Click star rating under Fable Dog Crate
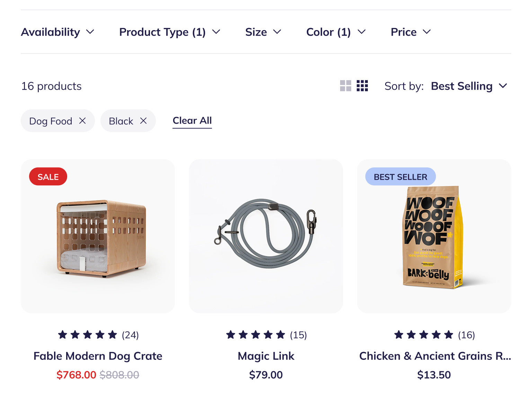532x399 pixels. (x=88, y=335)
